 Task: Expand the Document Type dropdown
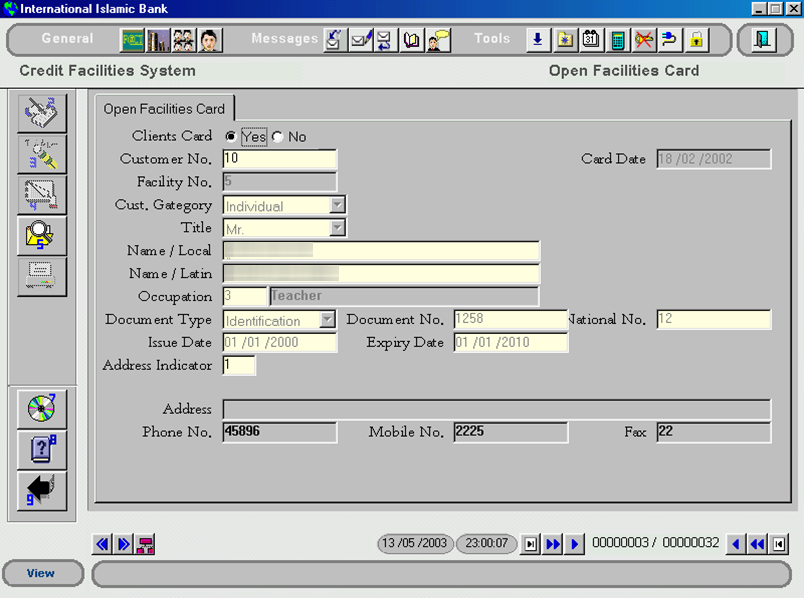pos(328,320)
